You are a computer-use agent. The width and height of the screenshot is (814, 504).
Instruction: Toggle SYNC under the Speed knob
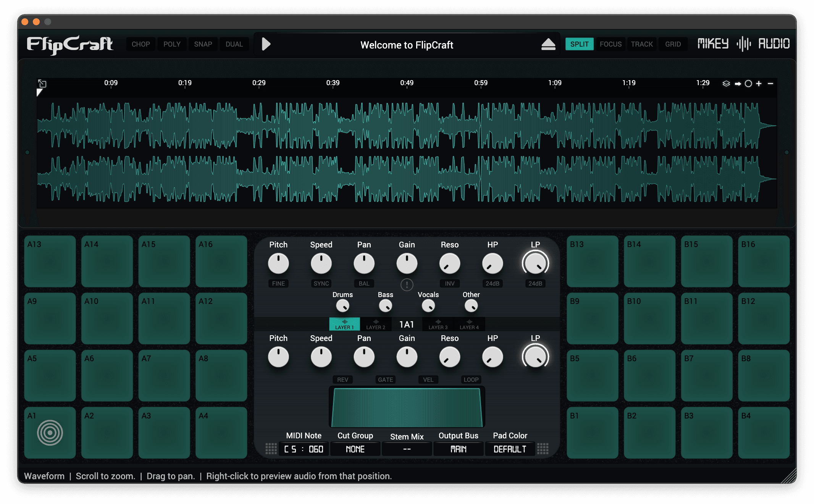[321, 283]
